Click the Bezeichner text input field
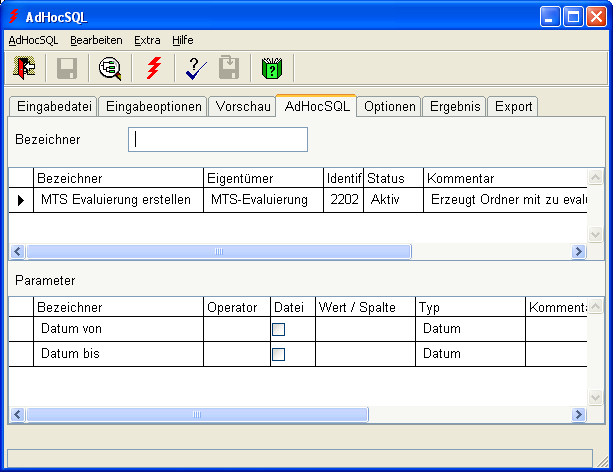 pyautogui.click(x=217, y=140)
